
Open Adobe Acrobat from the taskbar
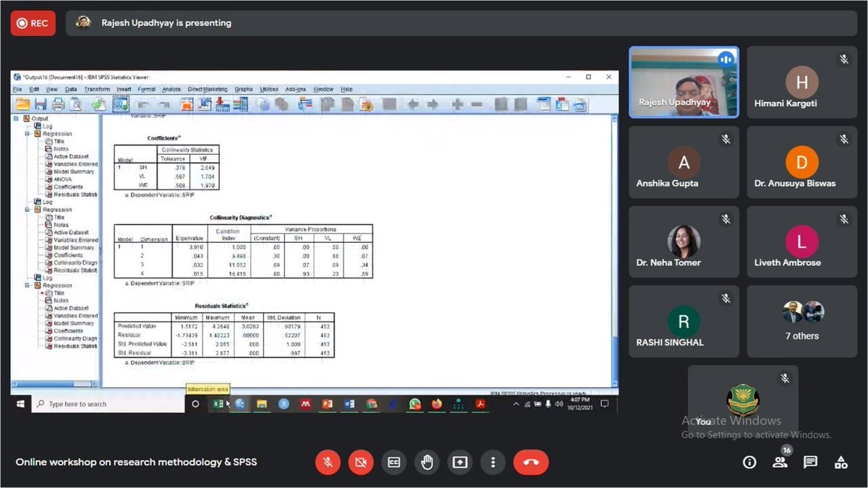[x=480, y=404]
